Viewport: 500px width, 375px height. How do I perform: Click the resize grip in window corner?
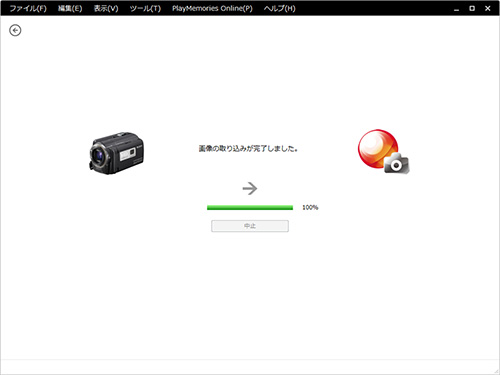(x=496, y=371)
